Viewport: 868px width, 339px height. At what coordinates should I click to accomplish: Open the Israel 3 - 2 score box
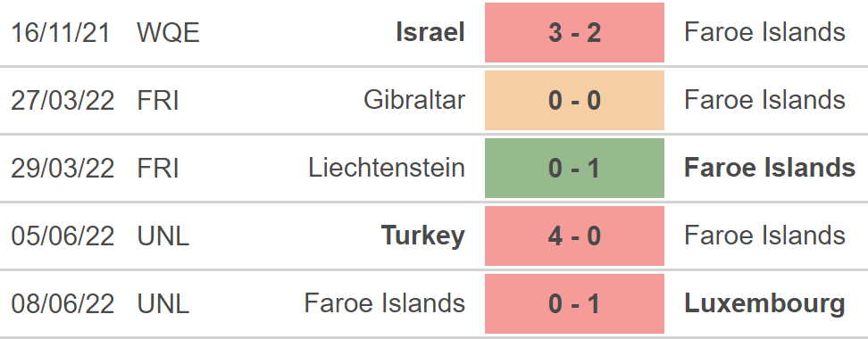[x=574, y=33]
